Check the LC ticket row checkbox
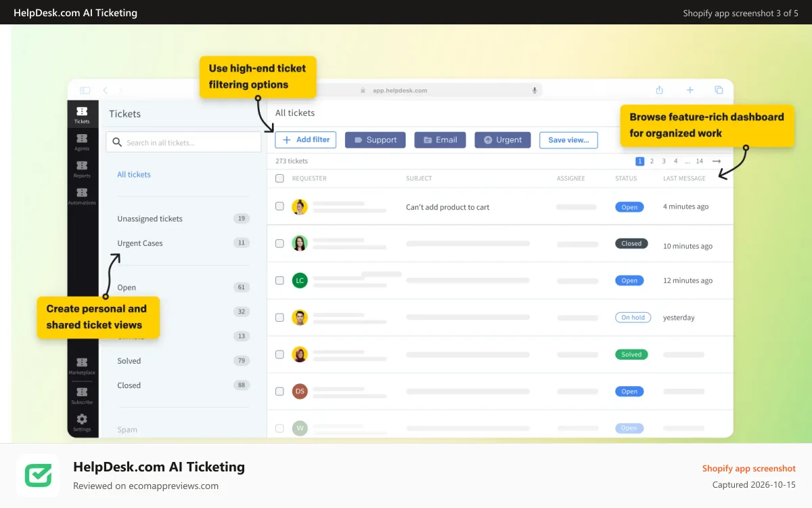 coord(279,280)
